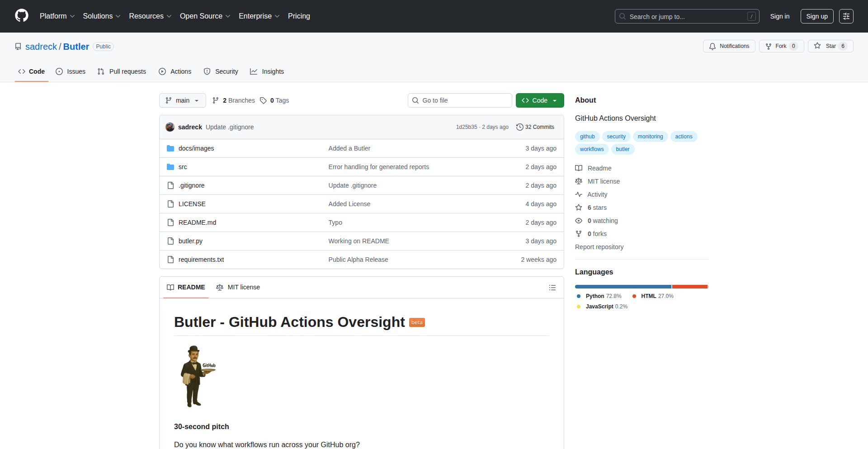Enable Notifications for this repository

729,46
